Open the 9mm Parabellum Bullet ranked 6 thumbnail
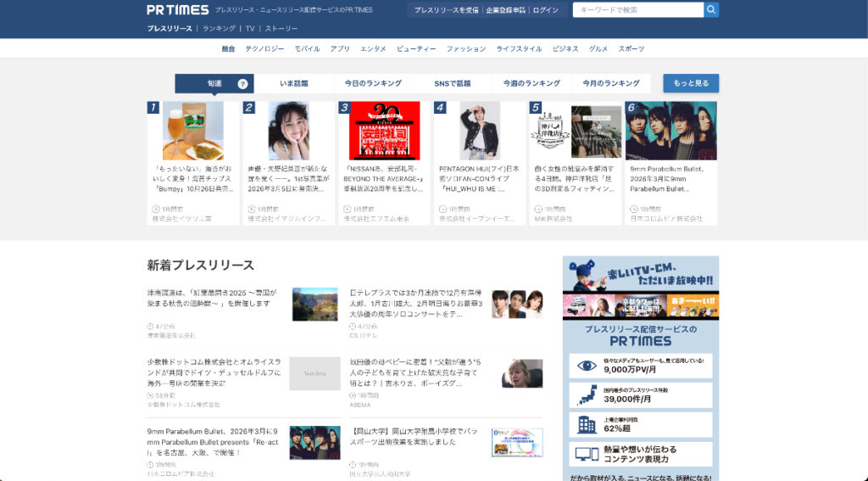This screenshot has height=481, width=868. pos(670,131)
